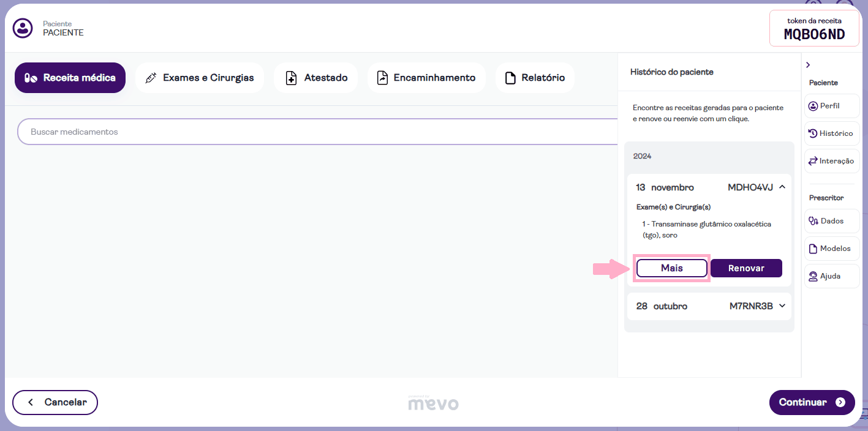This screenshot has width=868, height=431.
Task: Click the Mais button
Action: 671,268
